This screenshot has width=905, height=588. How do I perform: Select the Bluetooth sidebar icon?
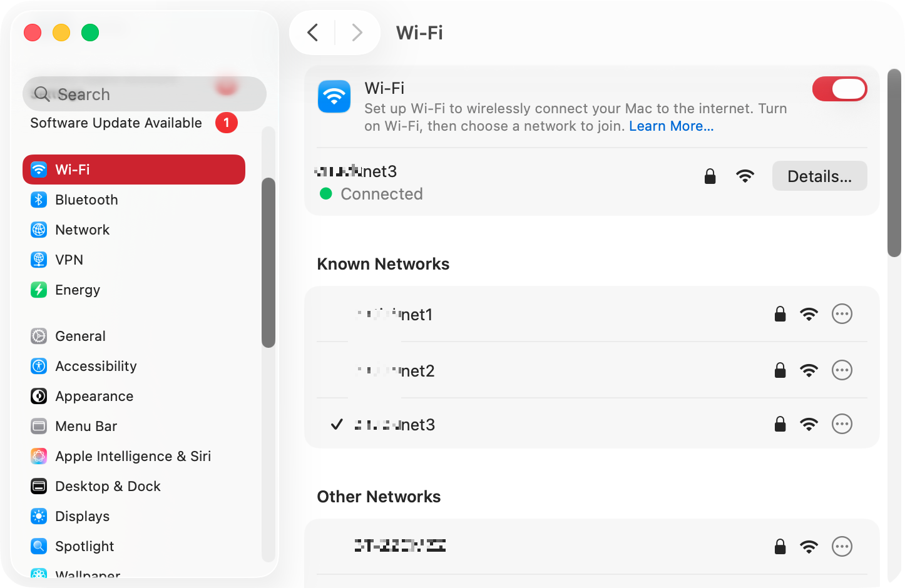(x=39, y=200)
